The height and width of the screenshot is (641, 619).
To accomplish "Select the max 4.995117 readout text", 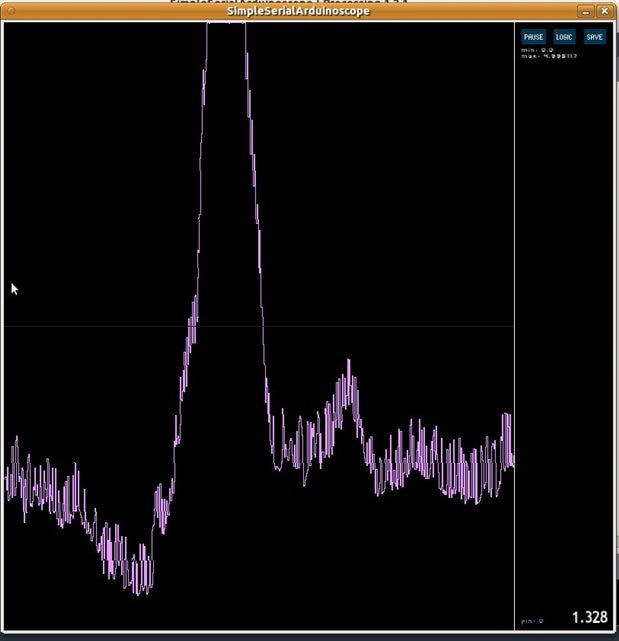I will [549, 56].
